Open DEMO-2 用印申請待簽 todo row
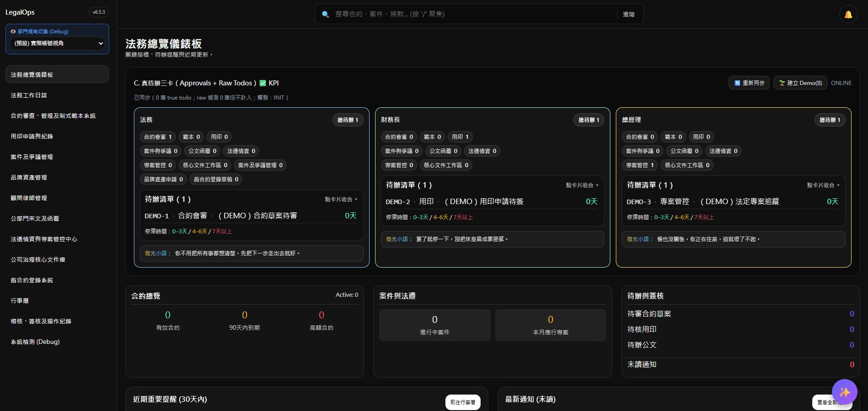This screenshot has height=411, width=868. pyautogui.click(x=492, y=201)
